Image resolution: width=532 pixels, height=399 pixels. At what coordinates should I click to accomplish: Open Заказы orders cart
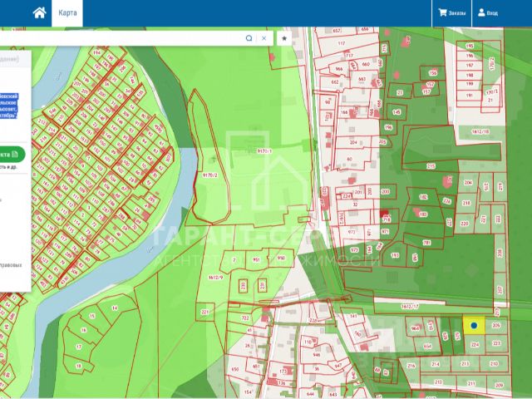click(x=451, y=13)
